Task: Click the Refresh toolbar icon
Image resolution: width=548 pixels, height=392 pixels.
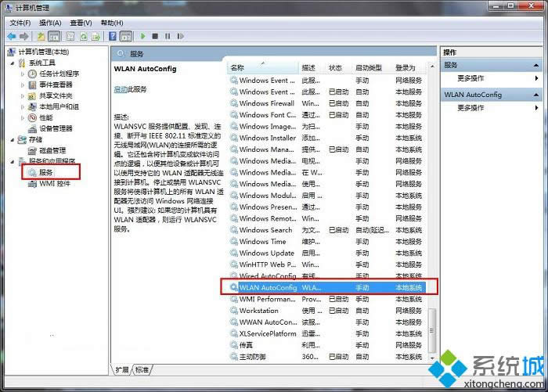Action: (x=84, y=36)
